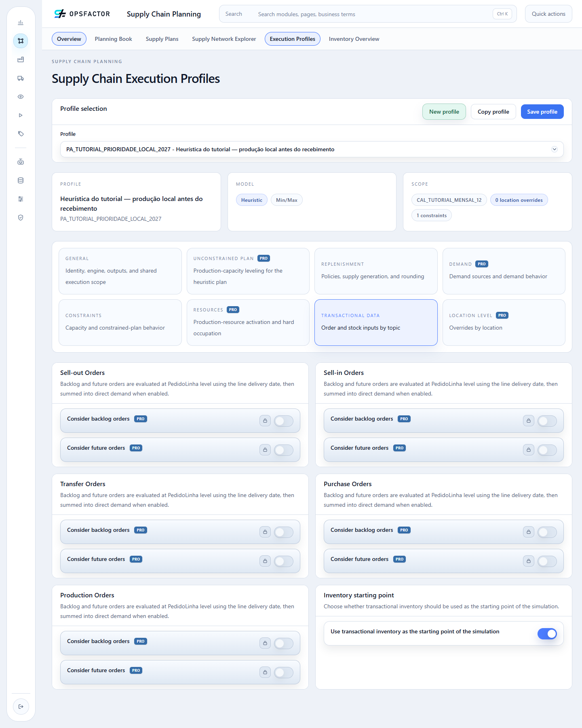The image size is (582, 728).
Task: Click lock icon for Purchase backlog orders
Action: [529, 532]
